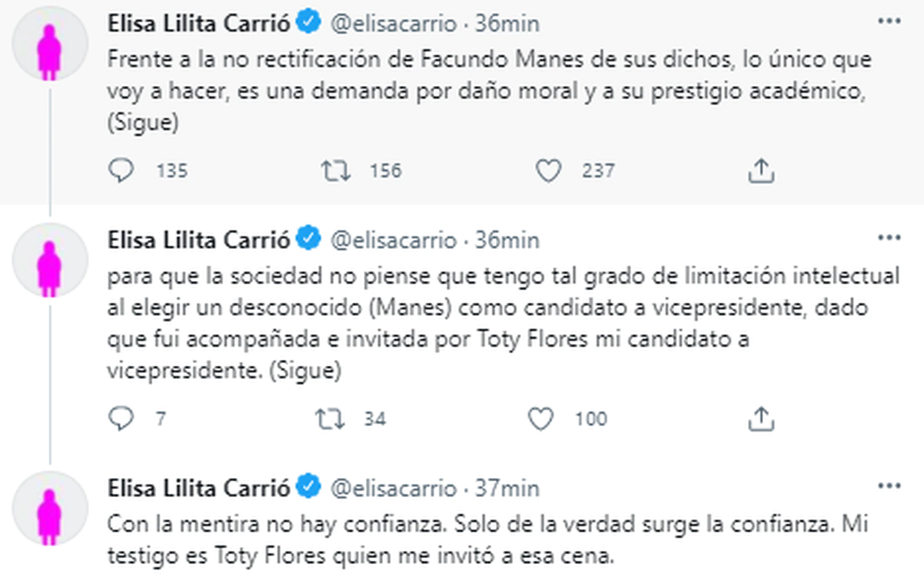Screen dimensions: 924x587
Task: Like the first tweet with 237 likes
Action: coord(548,171)
